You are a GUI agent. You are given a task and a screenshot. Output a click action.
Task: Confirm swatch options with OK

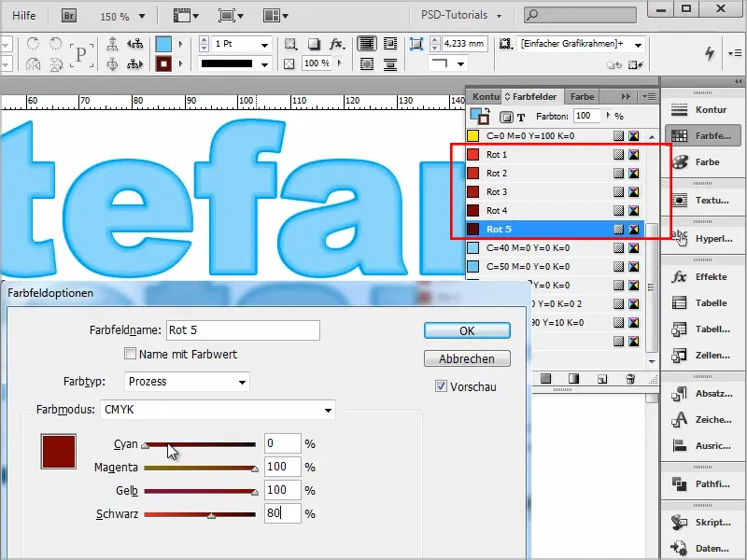click(x=466, y=330)
